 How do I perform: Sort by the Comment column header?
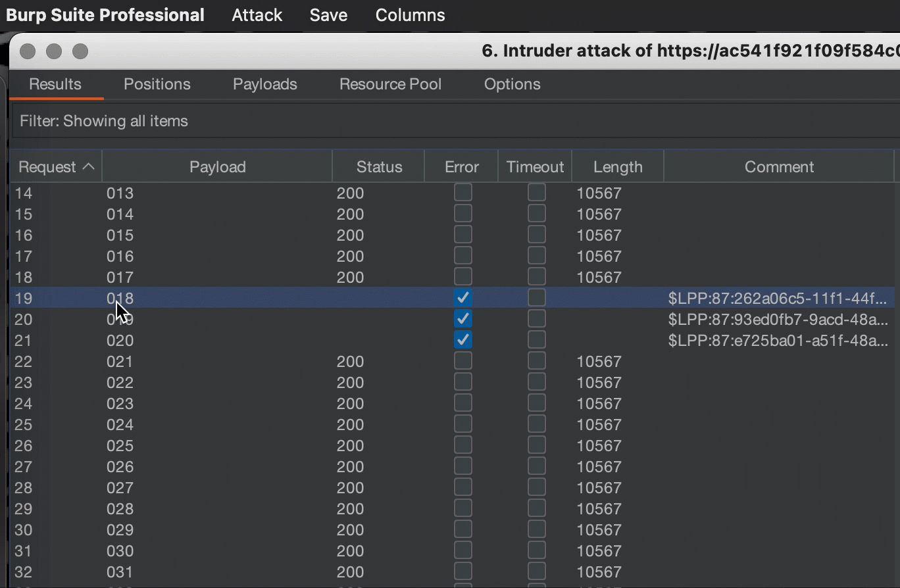coord(779,167)
